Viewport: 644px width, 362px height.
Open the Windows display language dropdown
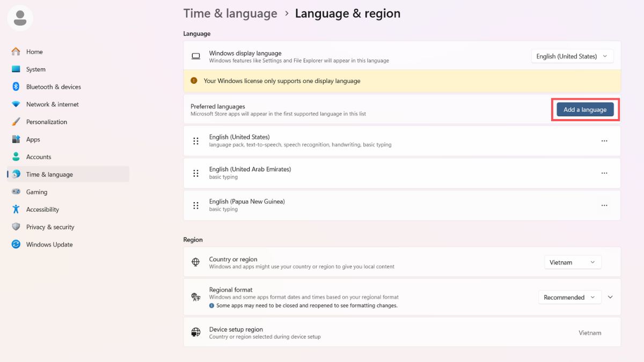[x=572, y=56]
